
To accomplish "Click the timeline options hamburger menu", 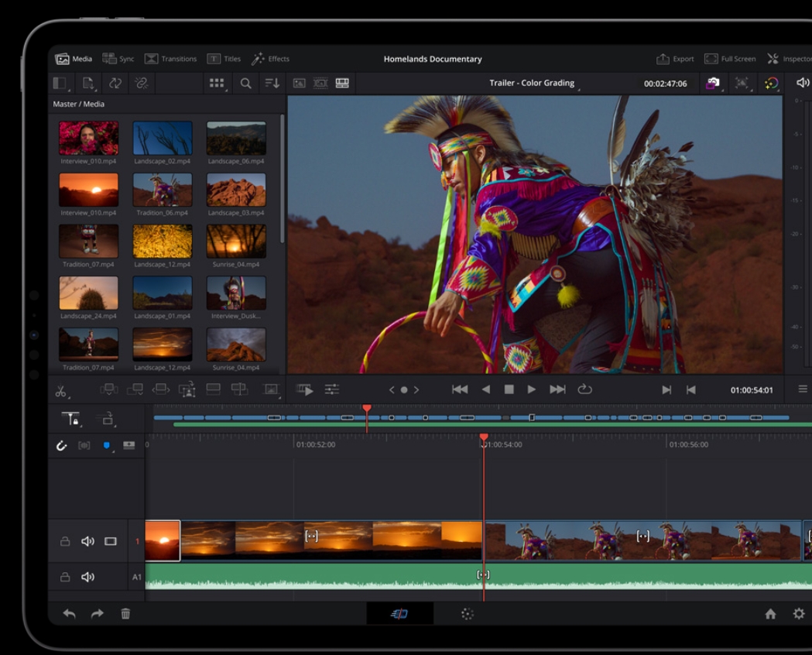I will coord(803,389).
